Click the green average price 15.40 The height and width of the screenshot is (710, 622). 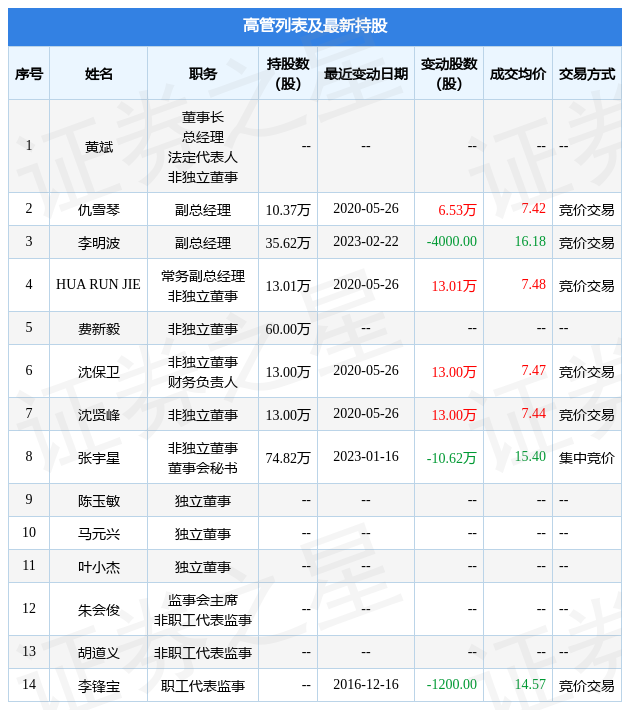click(x=530, y=456)
